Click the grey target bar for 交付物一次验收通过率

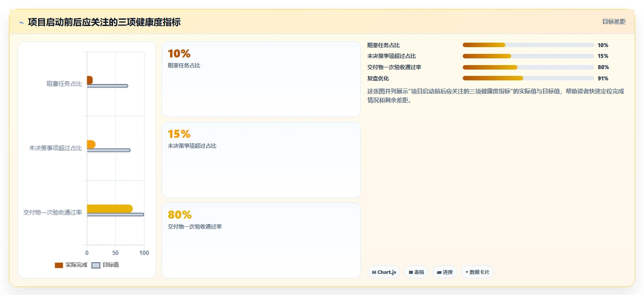(x=115, y=214)
